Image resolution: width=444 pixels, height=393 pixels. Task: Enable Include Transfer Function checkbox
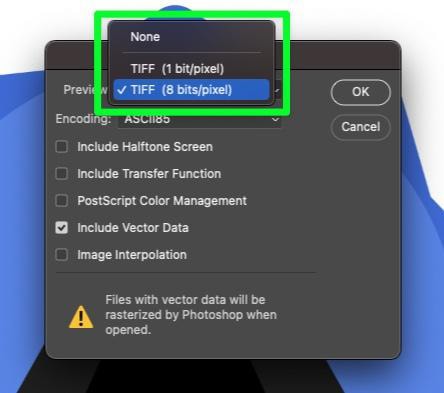[62, 174]
